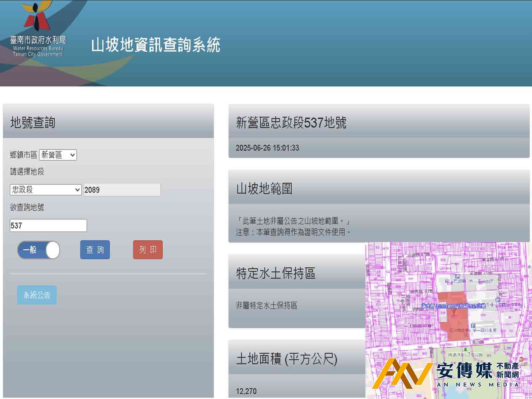Toggle the 一般 mode switch
The height and width of the screenshot is (399, 532).
(39, 250)
